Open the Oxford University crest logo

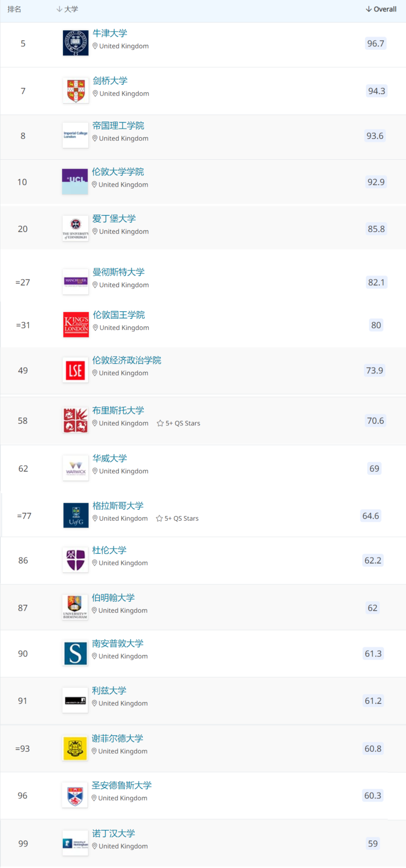[x=76, y=43]
